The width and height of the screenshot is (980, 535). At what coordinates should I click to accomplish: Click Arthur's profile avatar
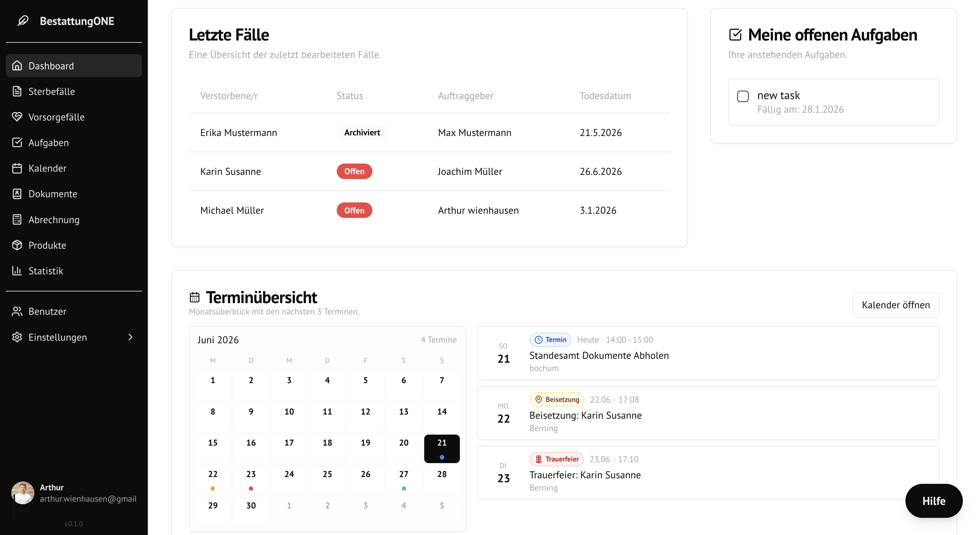23,493
